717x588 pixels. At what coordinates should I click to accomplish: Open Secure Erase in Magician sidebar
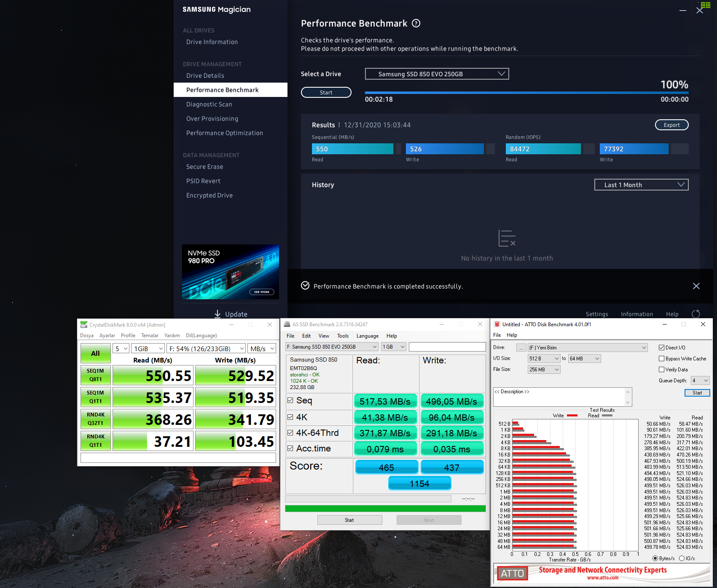click(x=204, y=166)
